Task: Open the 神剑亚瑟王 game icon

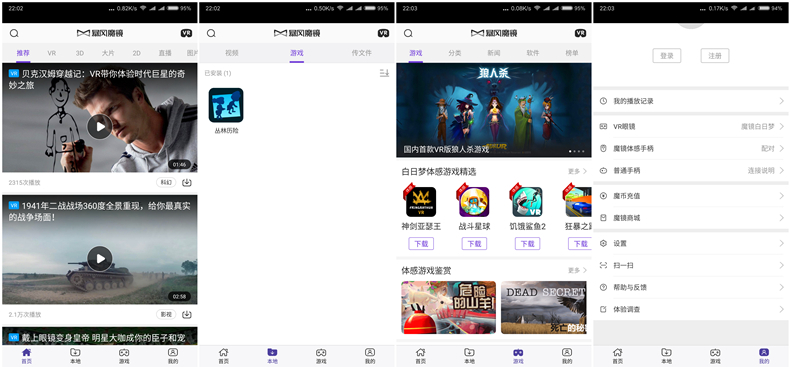Action: point(421,202)
